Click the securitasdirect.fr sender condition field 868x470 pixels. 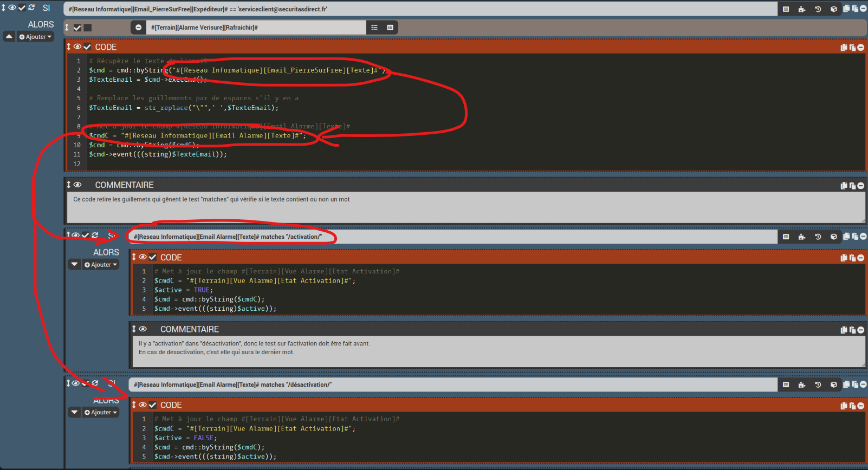coord(420,9)
